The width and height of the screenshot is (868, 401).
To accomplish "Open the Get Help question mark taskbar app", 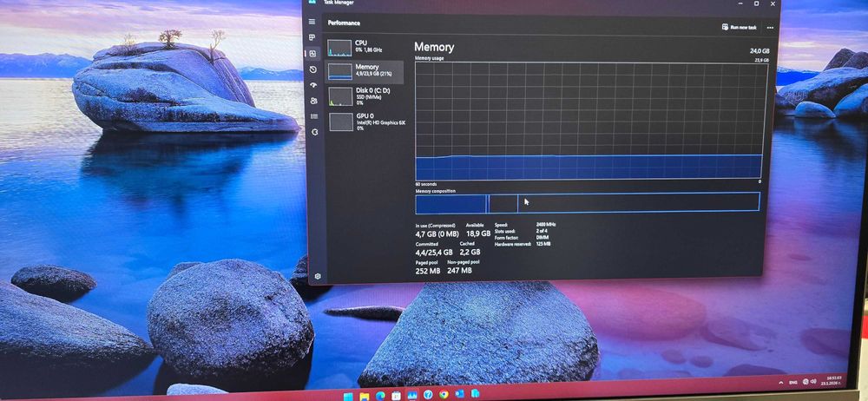I will [x=428, y=394].
